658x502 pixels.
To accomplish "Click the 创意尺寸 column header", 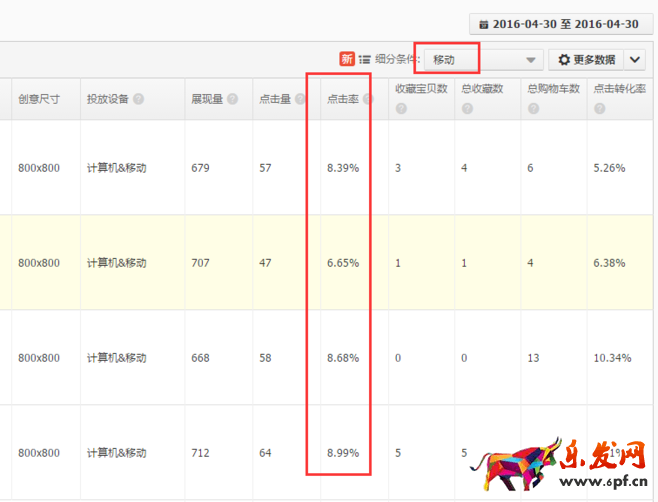I will (x=38, y=99).
